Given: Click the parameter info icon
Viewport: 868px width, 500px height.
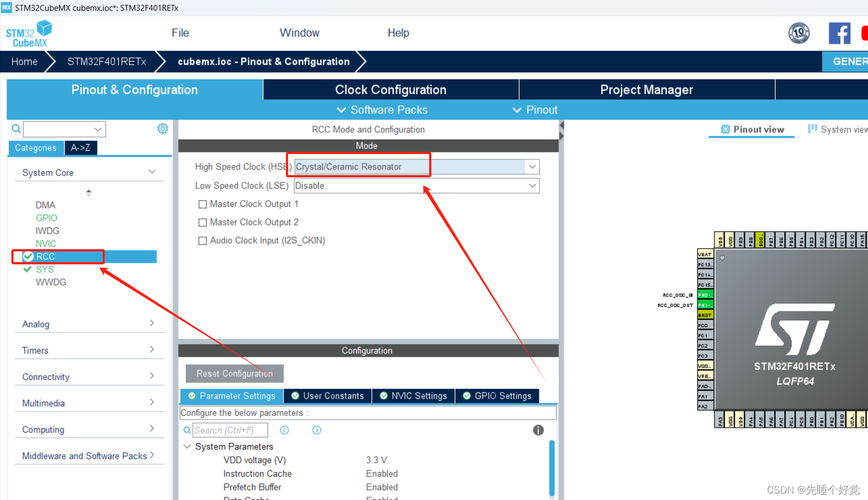Looking at the screenshot, I should [538, 430].
